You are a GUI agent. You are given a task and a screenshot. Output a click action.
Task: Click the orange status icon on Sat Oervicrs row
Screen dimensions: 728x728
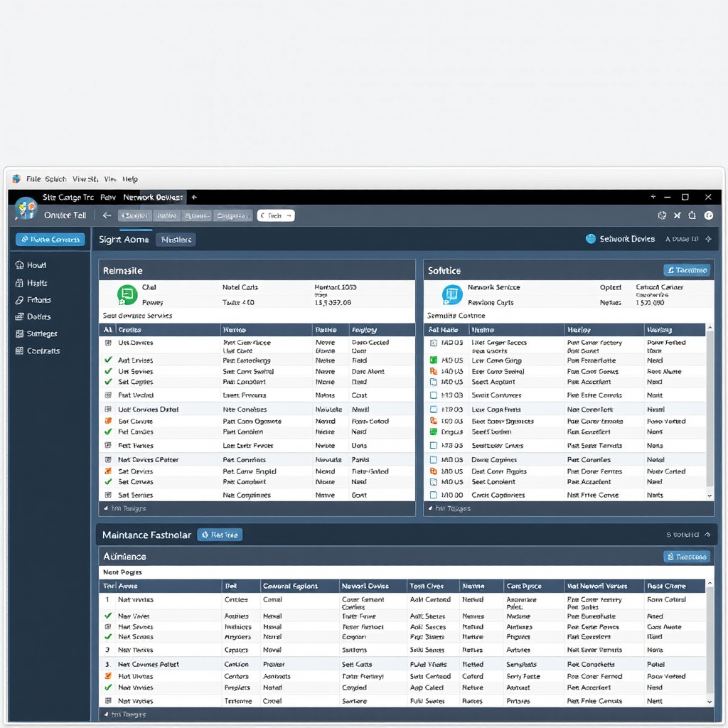point(108,471)
